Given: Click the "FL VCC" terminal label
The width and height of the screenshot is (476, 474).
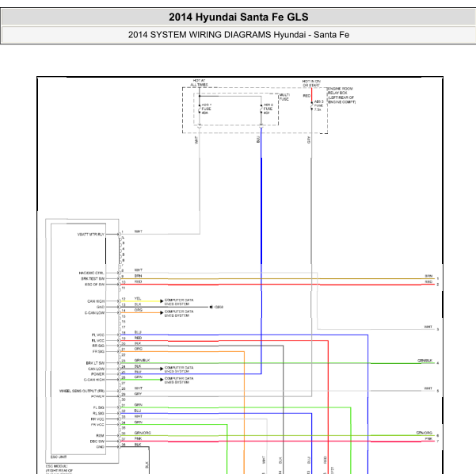Looking at the screenshot, I should tap(97, 334).
